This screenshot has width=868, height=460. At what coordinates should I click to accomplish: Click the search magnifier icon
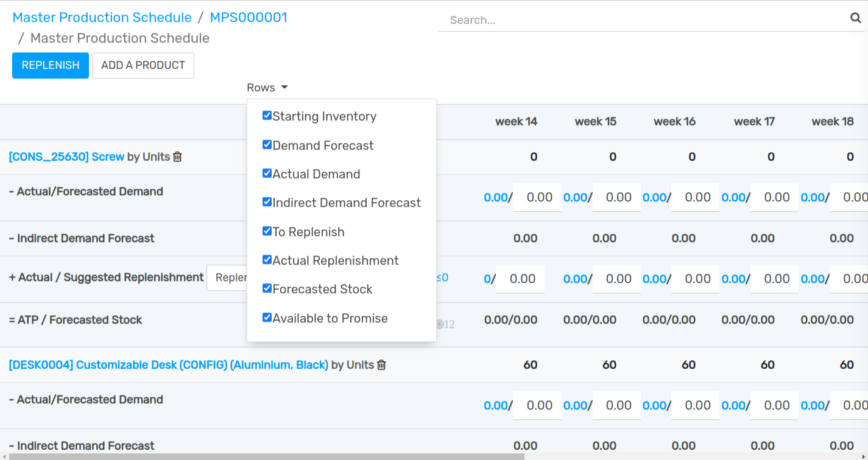click(856, 18)
